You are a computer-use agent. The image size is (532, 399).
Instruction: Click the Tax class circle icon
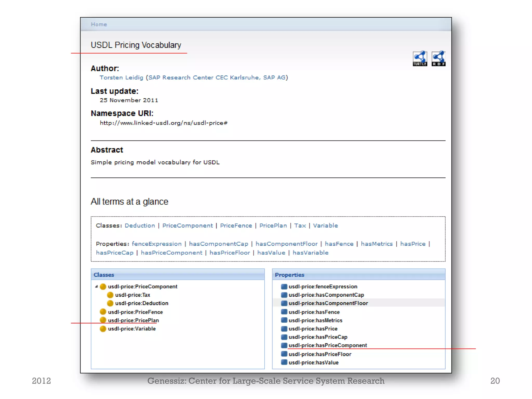tap(110, 295)
